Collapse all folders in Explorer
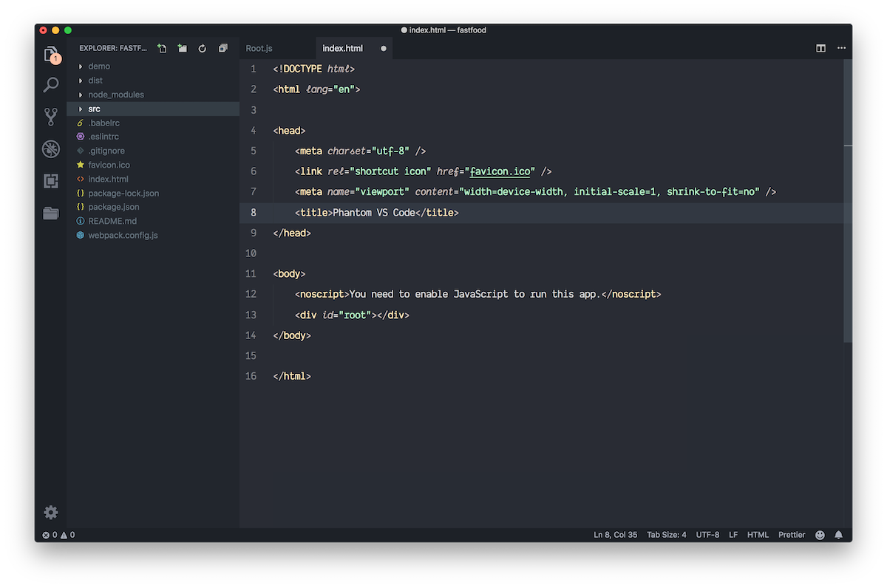Image resolution: width=887 pixels, height=588 pixels. click(222, 48)
